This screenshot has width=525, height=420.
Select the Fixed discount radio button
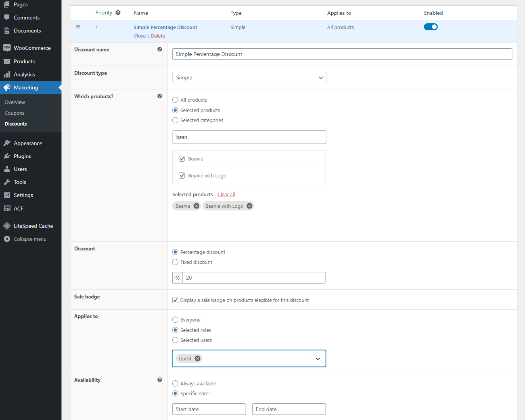point(175,262)
